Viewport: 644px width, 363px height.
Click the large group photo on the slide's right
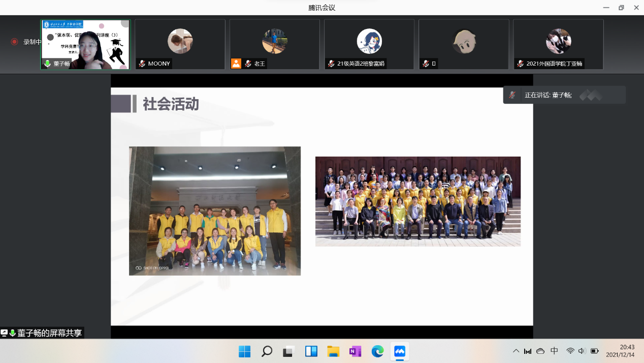tap(417, 201)
